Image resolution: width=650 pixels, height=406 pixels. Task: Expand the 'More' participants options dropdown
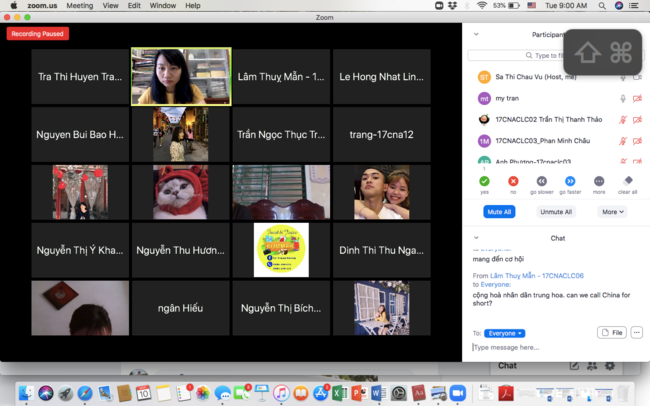(x=612, y=212)
